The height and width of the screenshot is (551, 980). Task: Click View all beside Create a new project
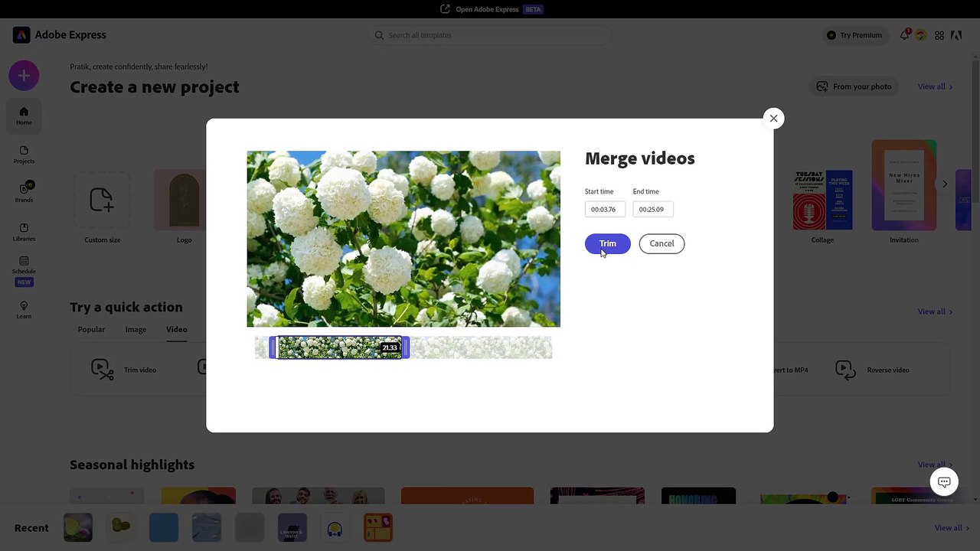[x=935, y=86]
